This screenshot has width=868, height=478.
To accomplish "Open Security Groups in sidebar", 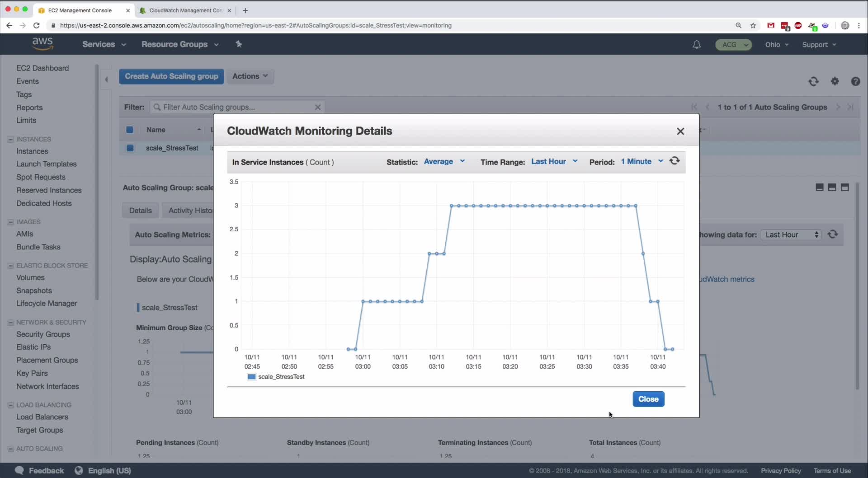I will click(43, 334).
